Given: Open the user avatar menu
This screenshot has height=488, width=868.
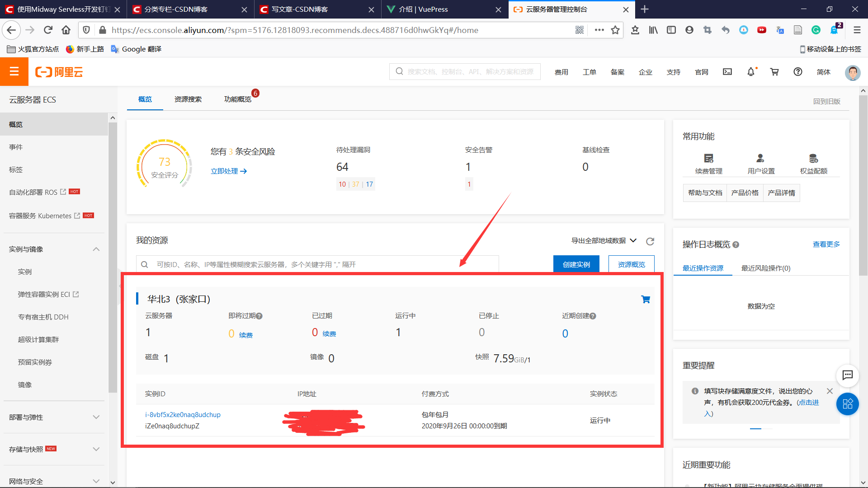Looking at the screenshot, I should [853, 72].
